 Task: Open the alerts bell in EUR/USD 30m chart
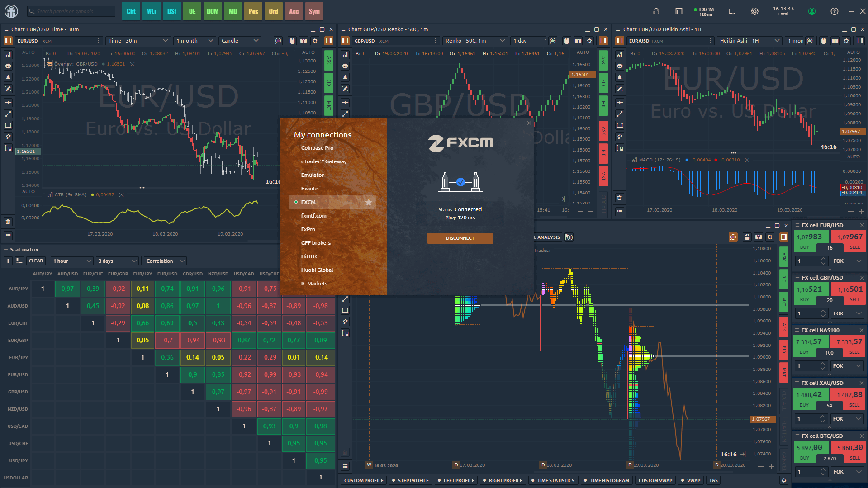click(x=8, y=77)
